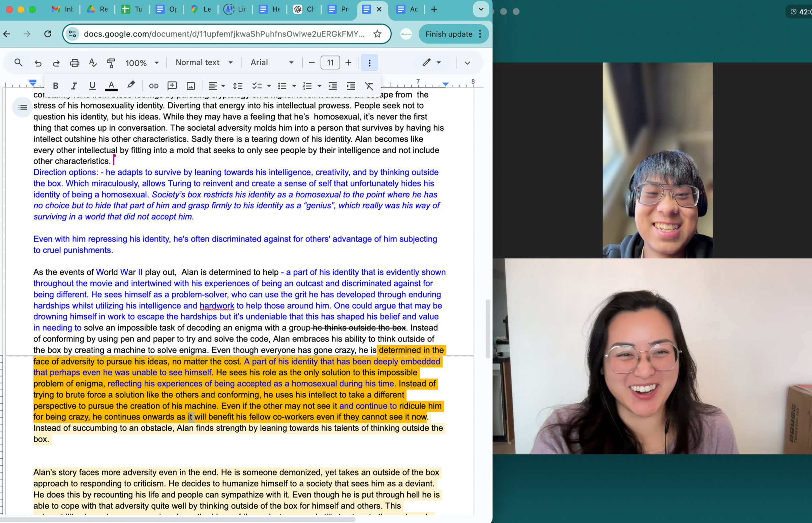Click the right indent marker on ruler
Image resolution: width=812 pixels, height=523 pixels.
point(445,84)
